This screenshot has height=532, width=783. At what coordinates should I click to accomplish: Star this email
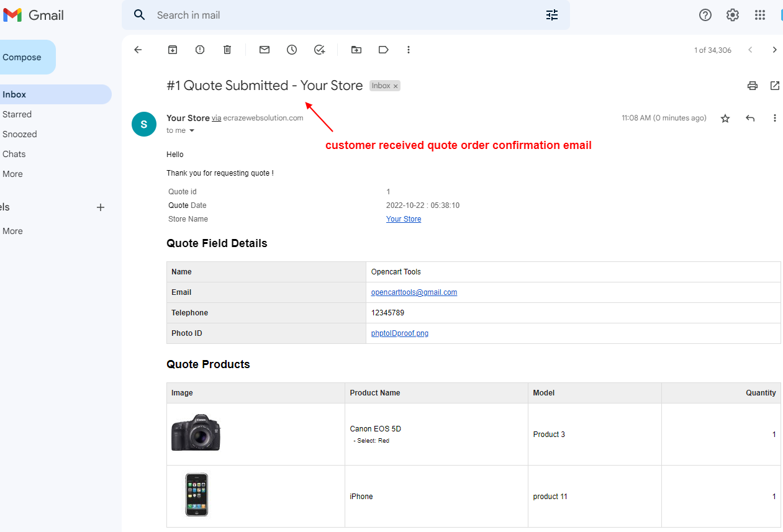click(725, 118)
